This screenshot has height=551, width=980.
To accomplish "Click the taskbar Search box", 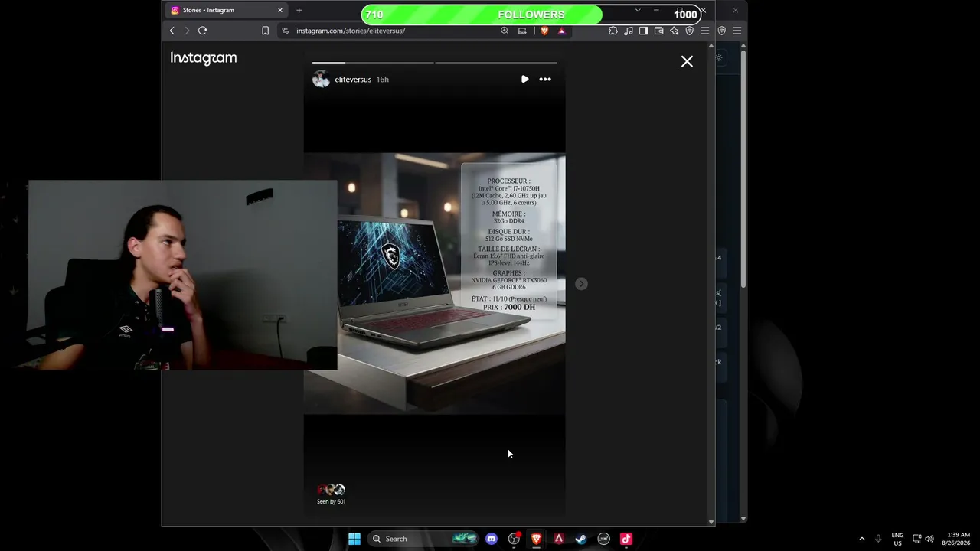I will (x=421, y=539).
